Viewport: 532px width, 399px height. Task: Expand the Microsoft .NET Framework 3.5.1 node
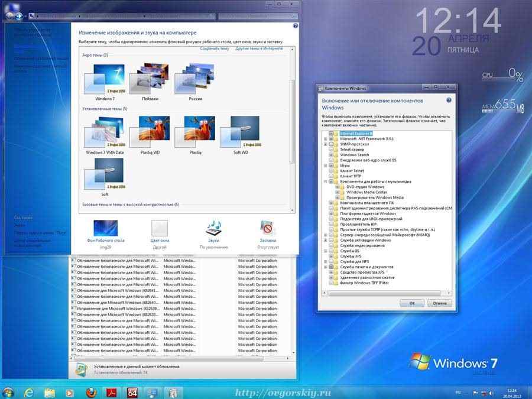tap(325, 139)
